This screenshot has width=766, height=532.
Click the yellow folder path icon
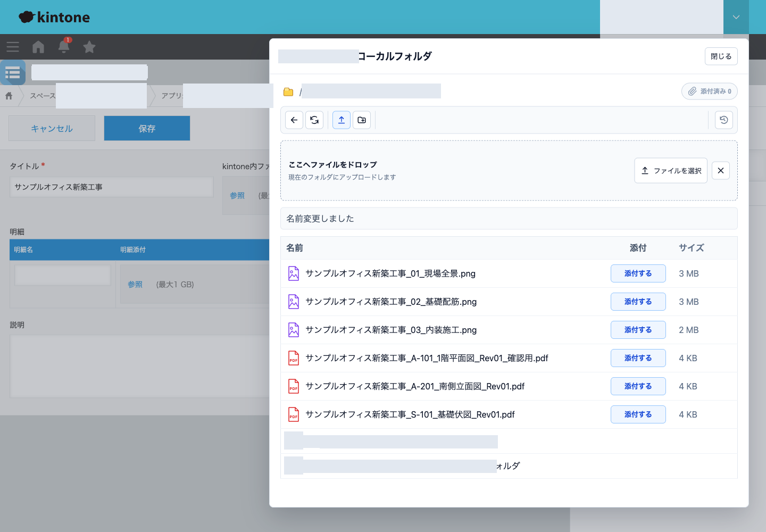click(288, 92)
